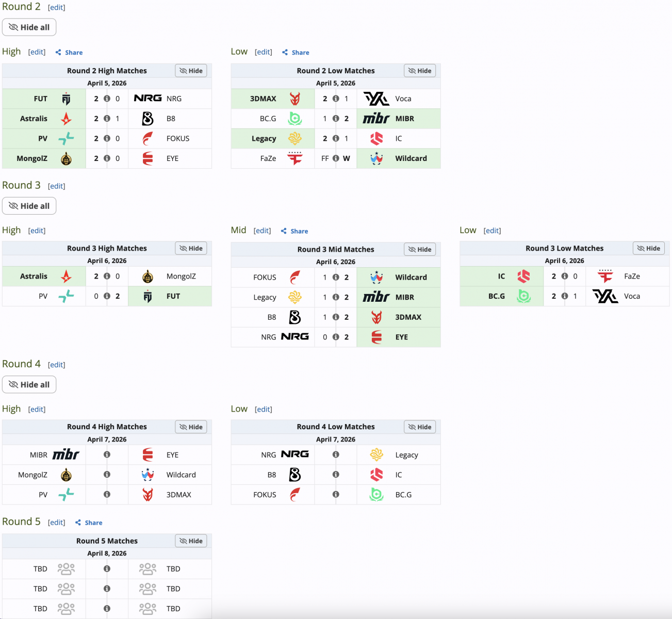Viewport: 672px width, 619px height.
Task: Hide the Round 2 High Matches table
Action: pos(191,71)
